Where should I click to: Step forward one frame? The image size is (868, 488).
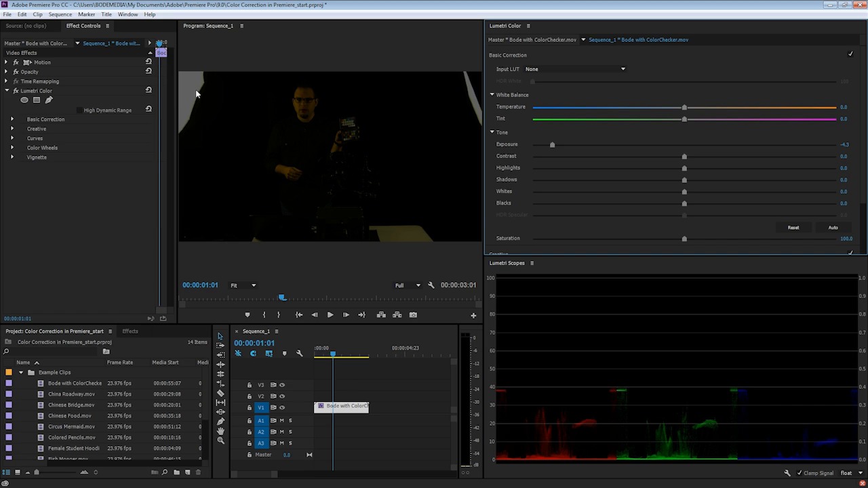pyautogui.click(x=346, y=314)
